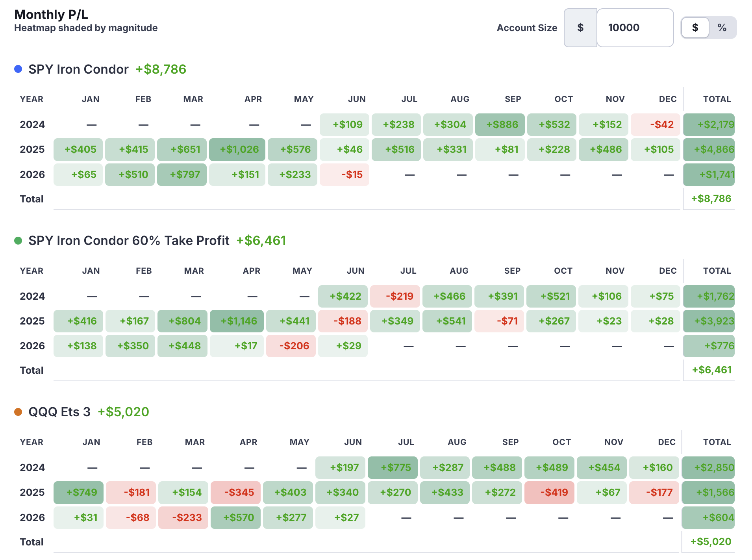The image size is (752, 560).
Task: Click the +$422 June 2024 cell
Action: (x=343, y=296)
